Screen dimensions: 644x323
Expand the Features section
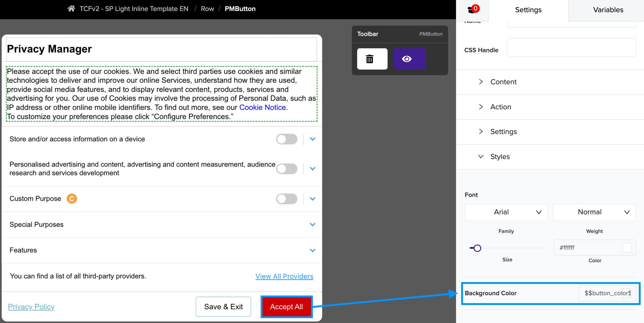coord(313,250)
